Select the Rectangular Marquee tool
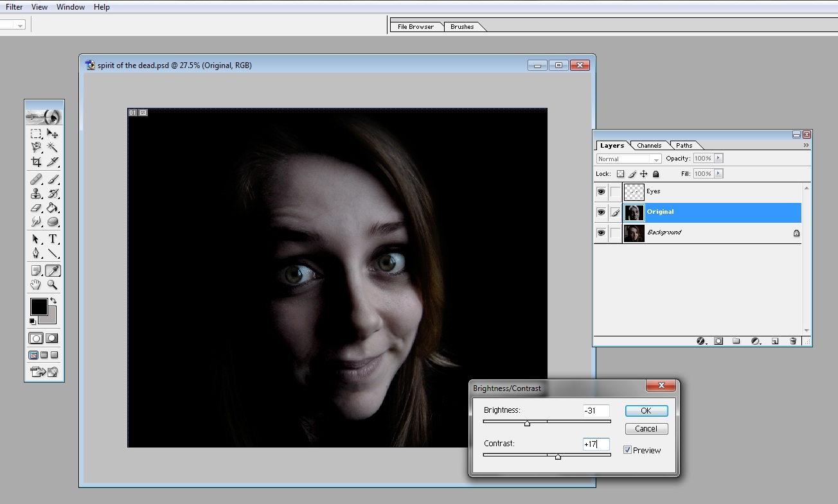 (x=36, y=134)
